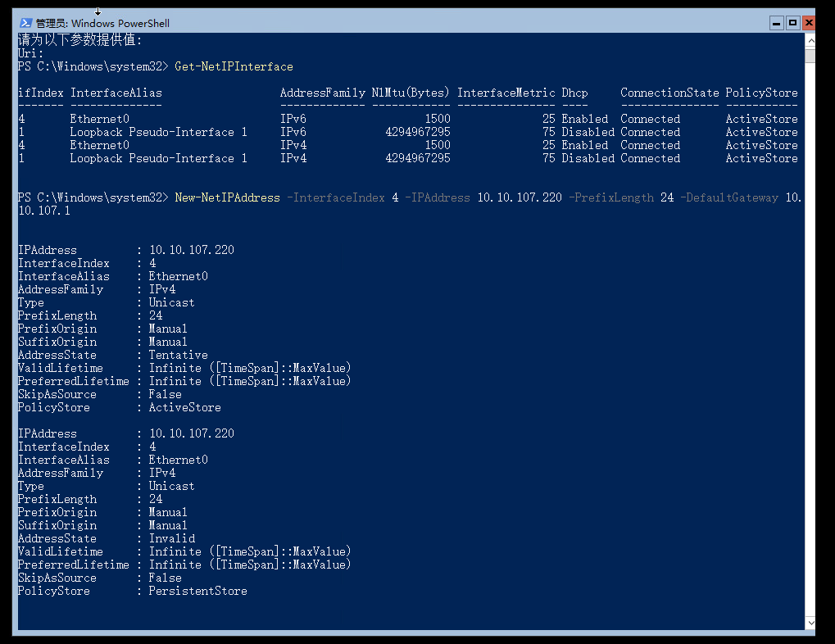Click the ifIndex column header
The image size is (835, 644).
point(40,93)
